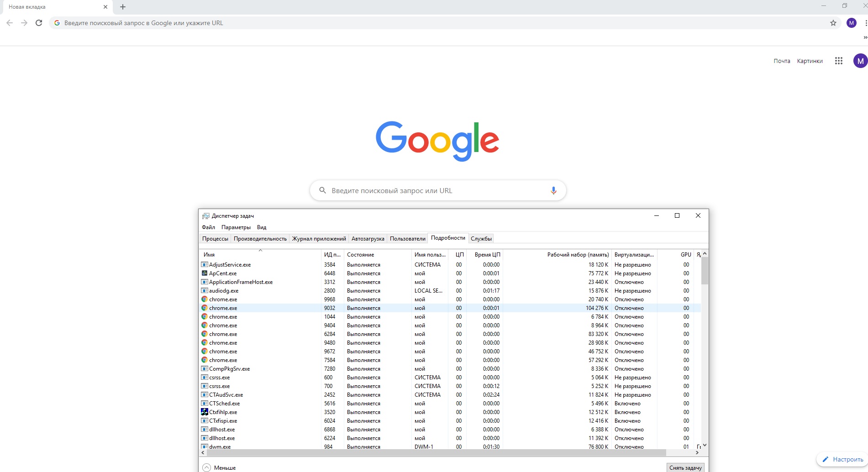This screenshot has height=472, width=868.
Task: Click Chrome forward navigation arrow
Action: (x=24, y=23)
